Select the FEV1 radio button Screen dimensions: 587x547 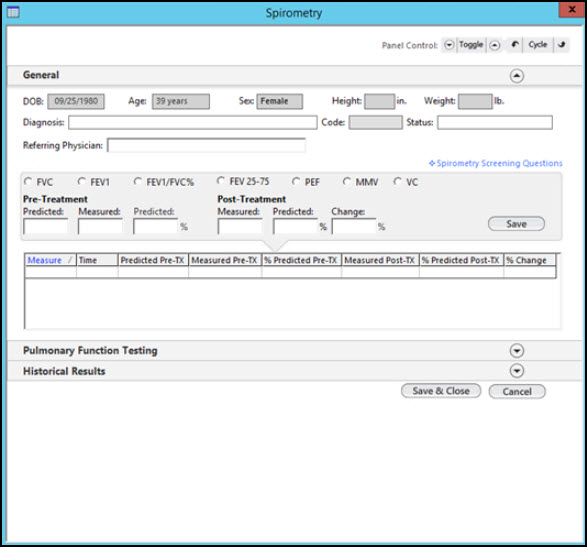coord(81,182)
